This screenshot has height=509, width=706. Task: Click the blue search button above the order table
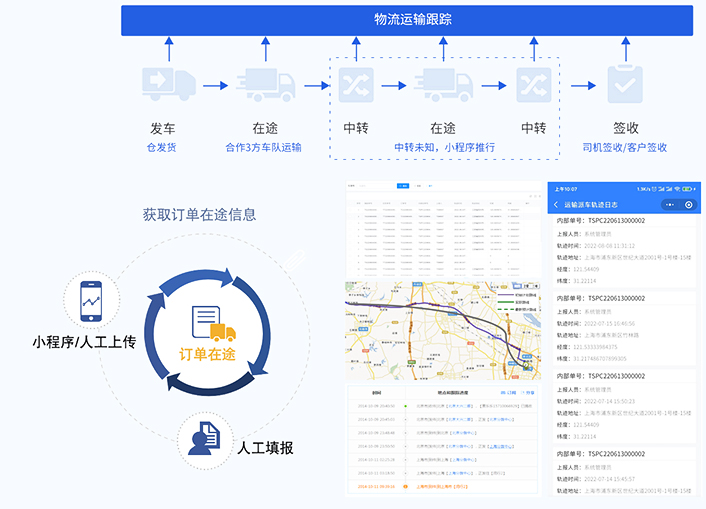pos(403,186)
